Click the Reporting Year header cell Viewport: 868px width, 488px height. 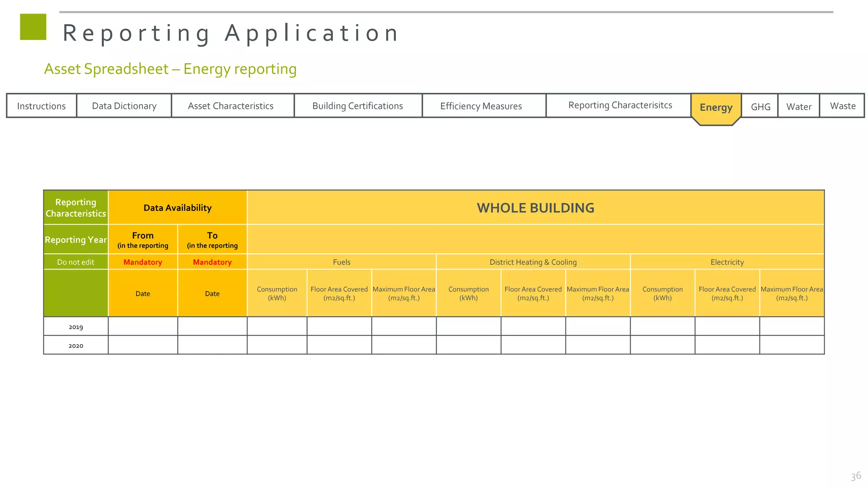coord(76,239)
